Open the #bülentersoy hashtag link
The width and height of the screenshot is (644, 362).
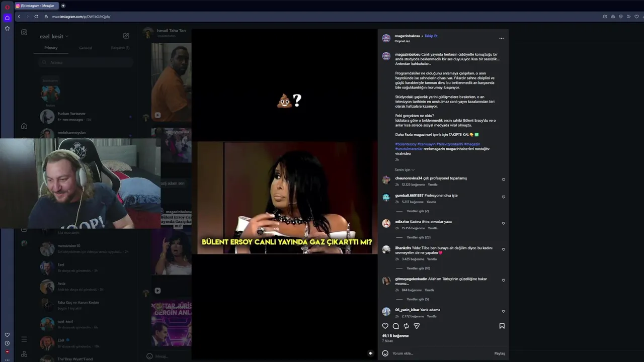coord(405,144)
